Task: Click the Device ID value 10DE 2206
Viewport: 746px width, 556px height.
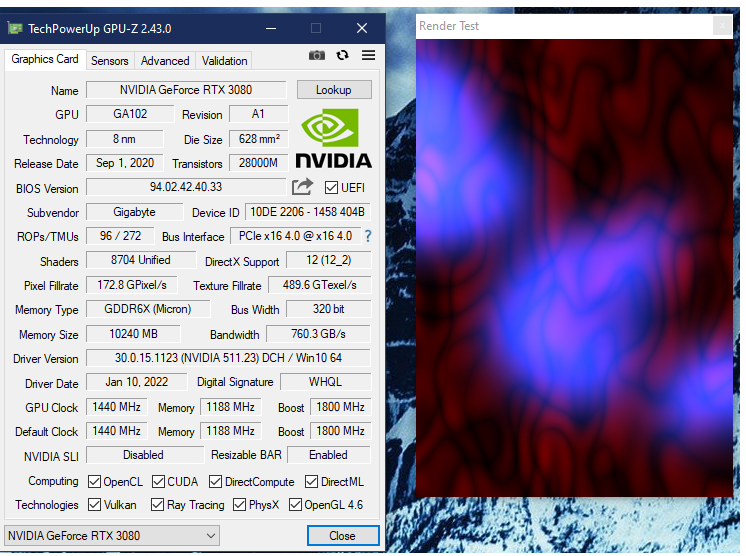Action: 308,212
